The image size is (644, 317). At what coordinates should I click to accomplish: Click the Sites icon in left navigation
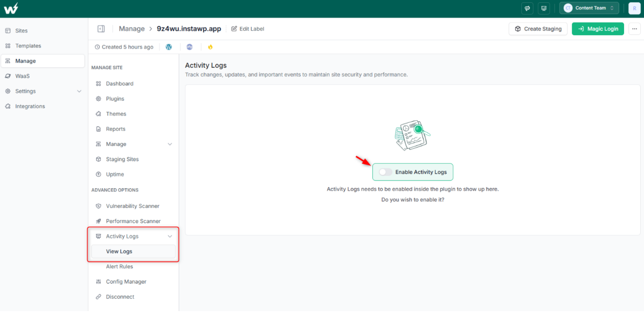click(8, 31)
